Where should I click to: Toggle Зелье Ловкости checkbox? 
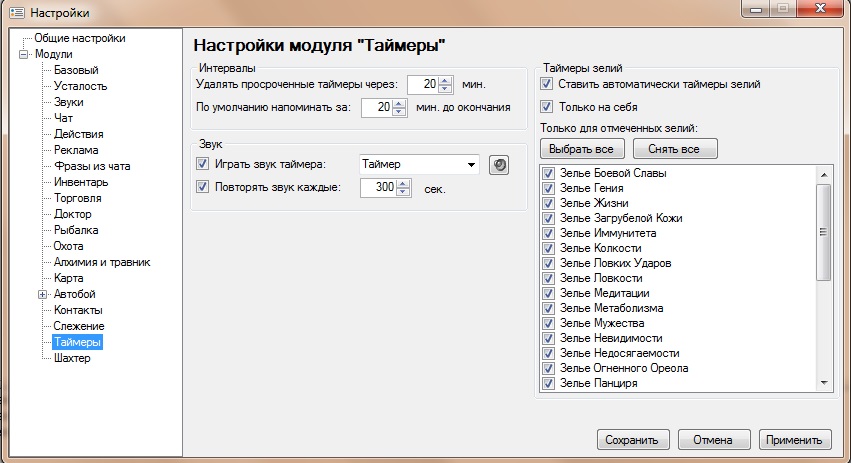tap(548, 278)
